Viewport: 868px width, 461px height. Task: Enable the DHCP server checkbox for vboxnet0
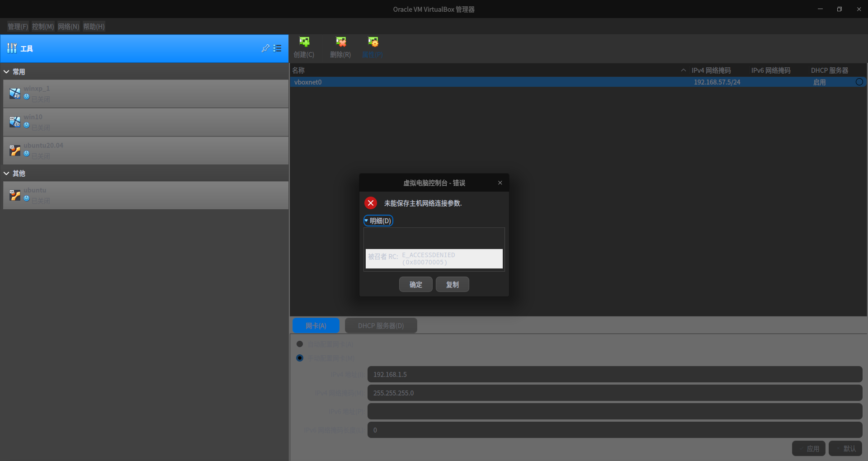coord(859,82)
